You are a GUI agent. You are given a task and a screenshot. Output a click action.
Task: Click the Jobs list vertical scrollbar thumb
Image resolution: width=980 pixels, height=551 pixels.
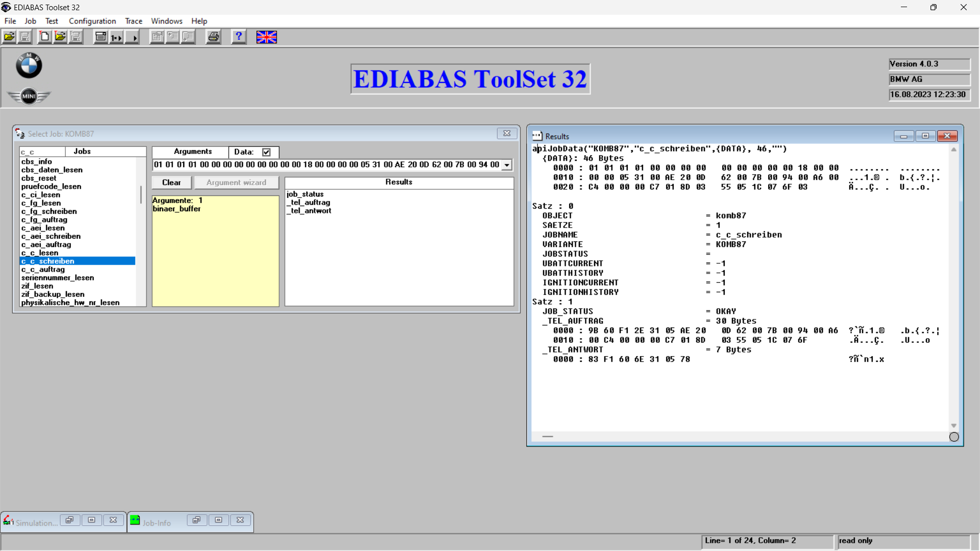[x=141, y=194]
